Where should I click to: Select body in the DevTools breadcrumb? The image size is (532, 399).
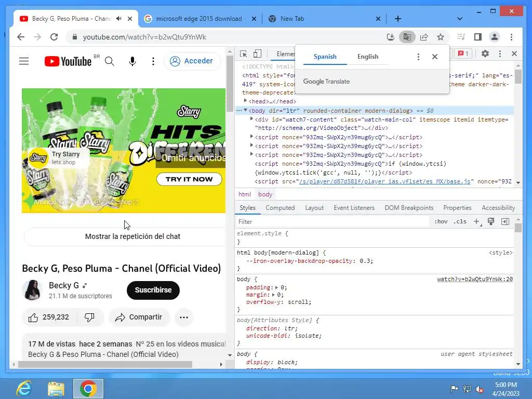point(265,194)
